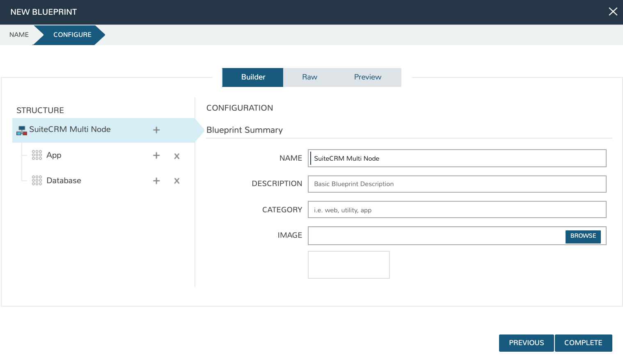Click the App tier grid icon

pos(37,155)
